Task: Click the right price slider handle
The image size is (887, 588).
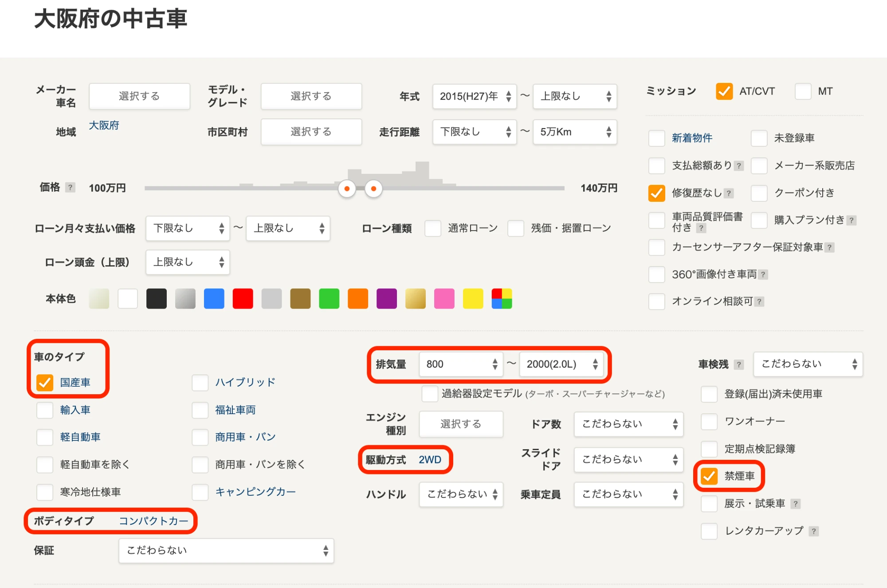Action: point(373,189)
